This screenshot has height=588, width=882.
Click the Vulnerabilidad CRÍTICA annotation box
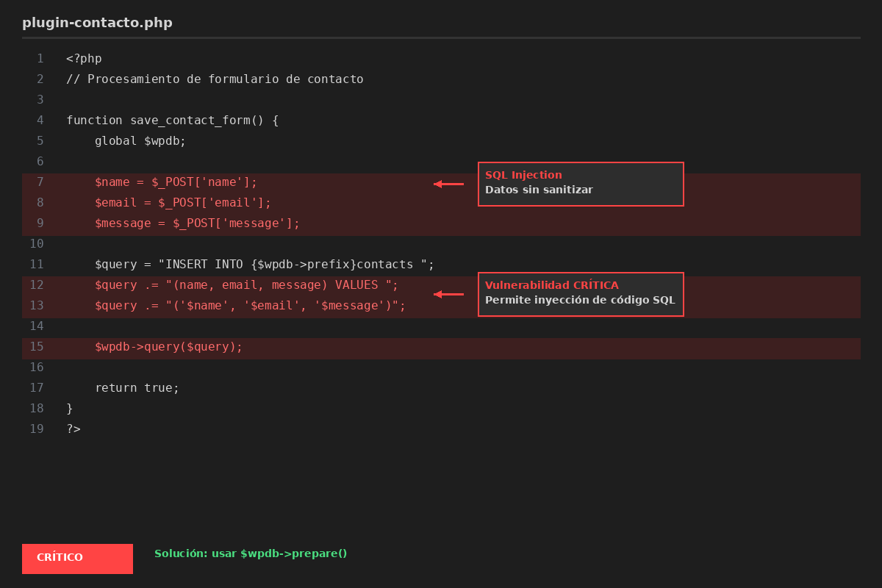pos(581,294)
